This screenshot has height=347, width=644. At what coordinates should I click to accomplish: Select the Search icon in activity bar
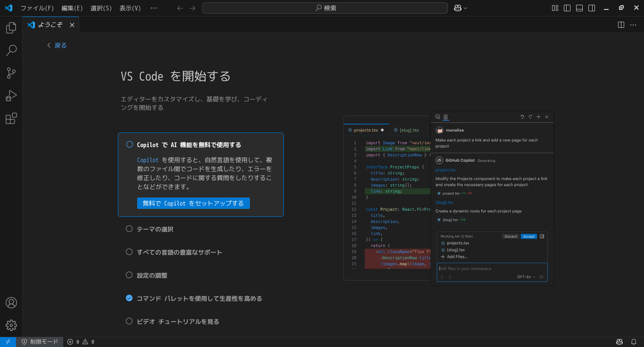click(11, 50)
